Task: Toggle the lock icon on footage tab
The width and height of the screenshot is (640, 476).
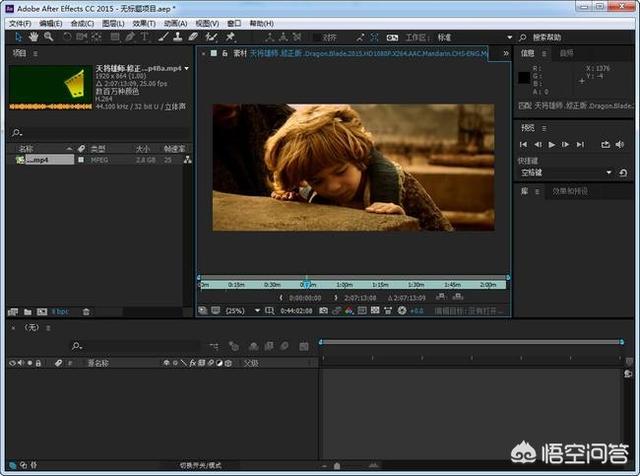Action: click(226, 53)
